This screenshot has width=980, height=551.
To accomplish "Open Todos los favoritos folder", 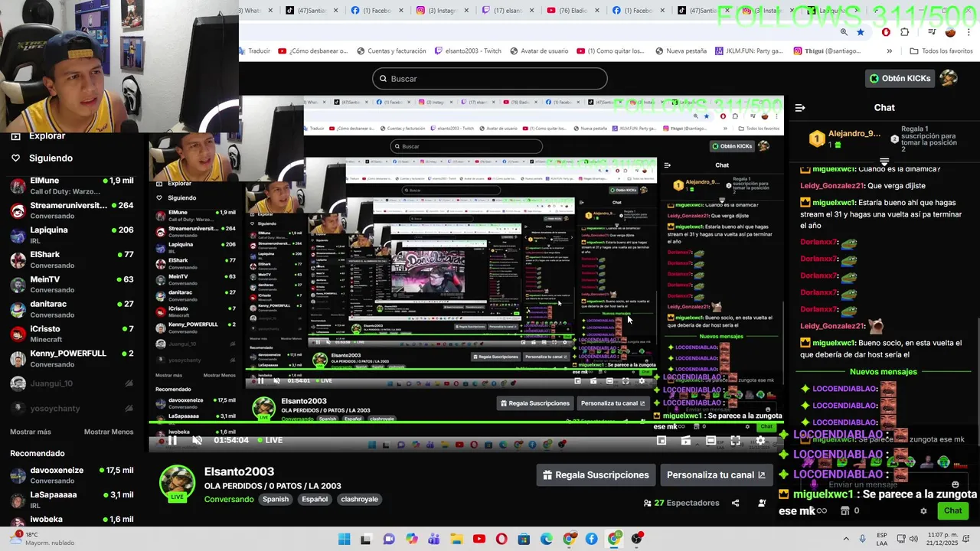I will [941, 51].
